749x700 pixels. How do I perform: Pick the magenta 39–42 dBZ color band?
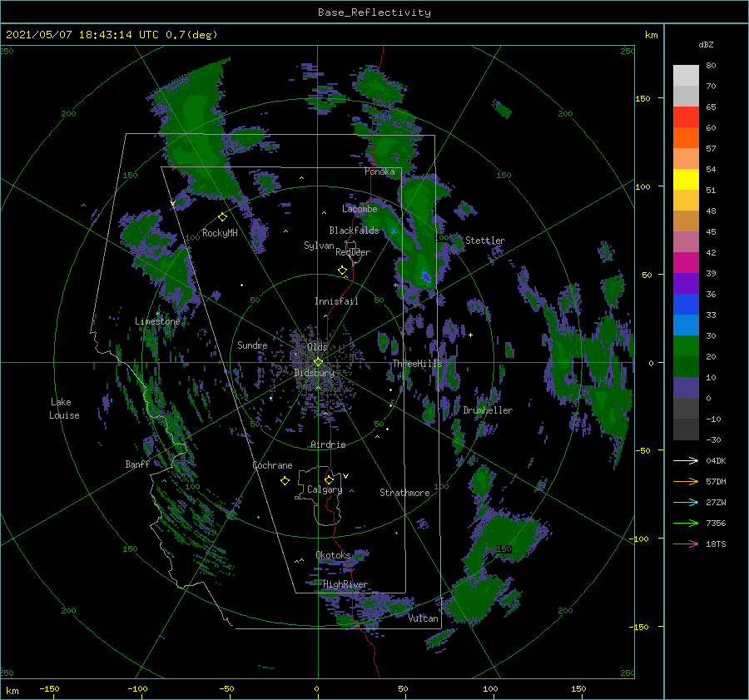coord(686,263)
